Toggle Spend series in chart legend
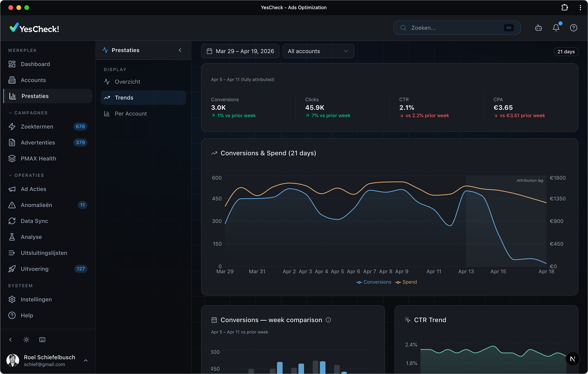The width and height of the screenshot is (588, 374). click(x=406, y=282)
